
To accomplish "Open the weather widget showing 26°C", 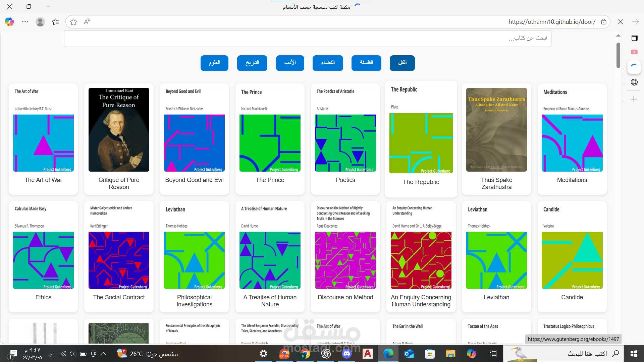I will pos(147,354).
